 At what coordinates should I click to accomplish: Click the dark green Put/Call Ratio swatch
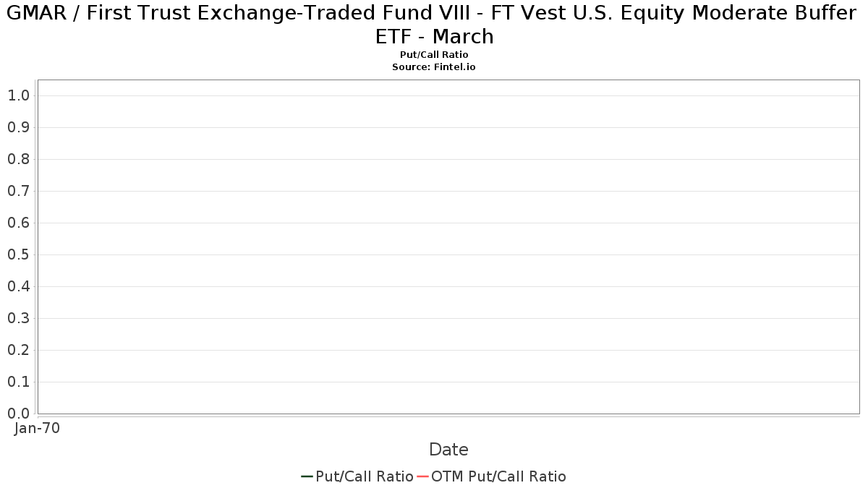[x=307, y=476]
